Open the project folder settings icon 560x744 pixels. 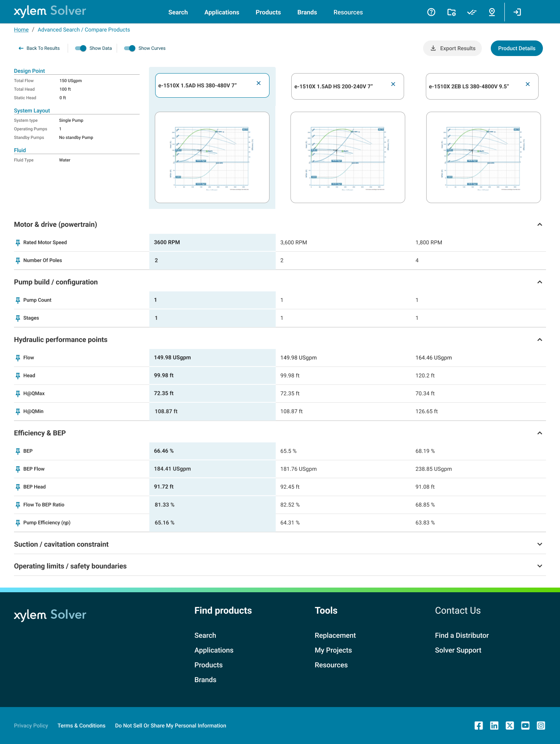[x=451, y=12]
